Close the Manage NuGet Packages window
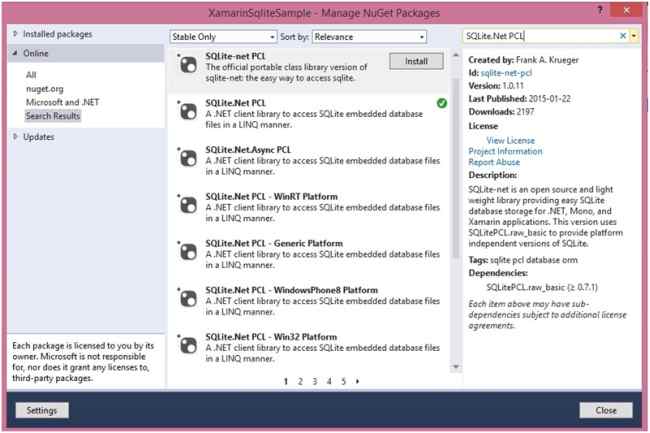Screen dimensions: 650x433 pyautogui.click(x=626, y=10)
